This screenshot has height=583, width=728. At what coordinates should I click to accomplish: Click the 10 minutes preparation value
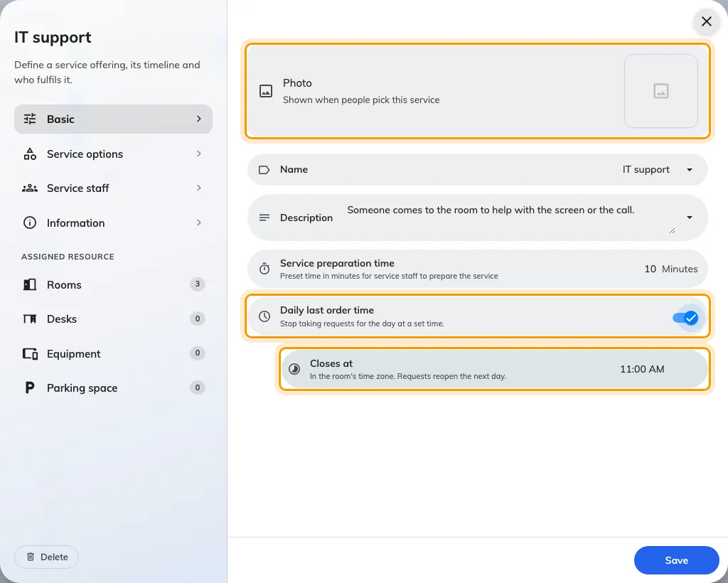point(650,269)
